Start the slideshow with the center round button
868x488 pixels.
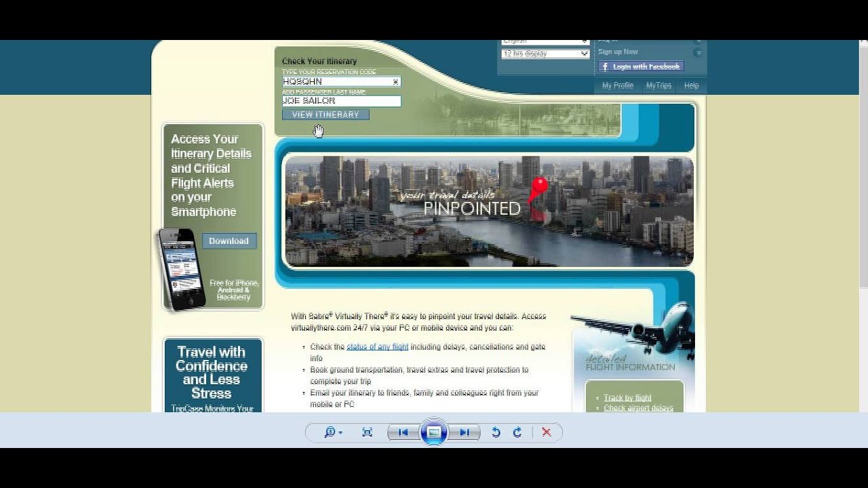(x=434, y=432)
